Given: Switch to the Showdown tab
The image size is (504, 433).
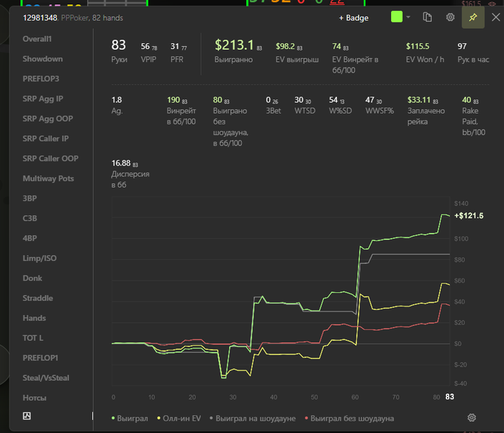Looking at the screenshot, I should point(42,59).
